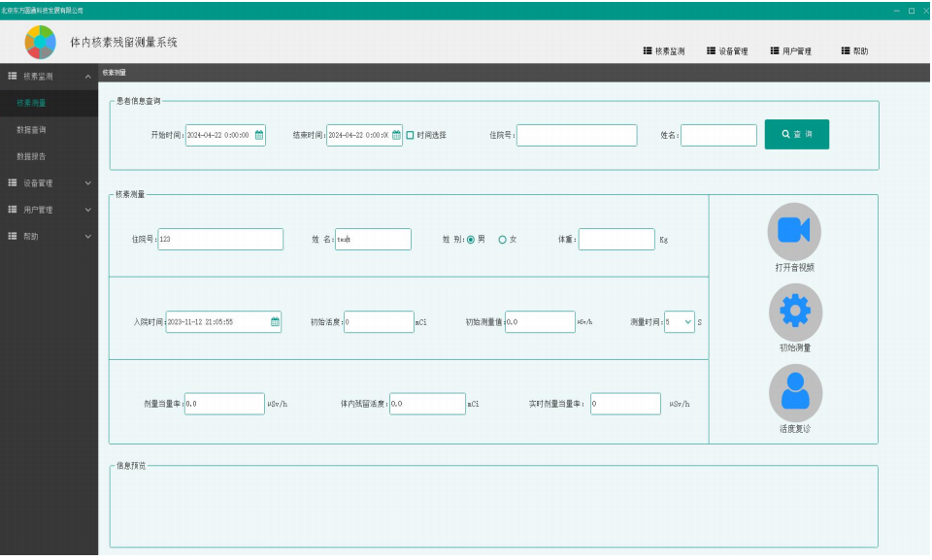
Task: Open the top 用户管理 menu
Action: click(x=791, y=51)
